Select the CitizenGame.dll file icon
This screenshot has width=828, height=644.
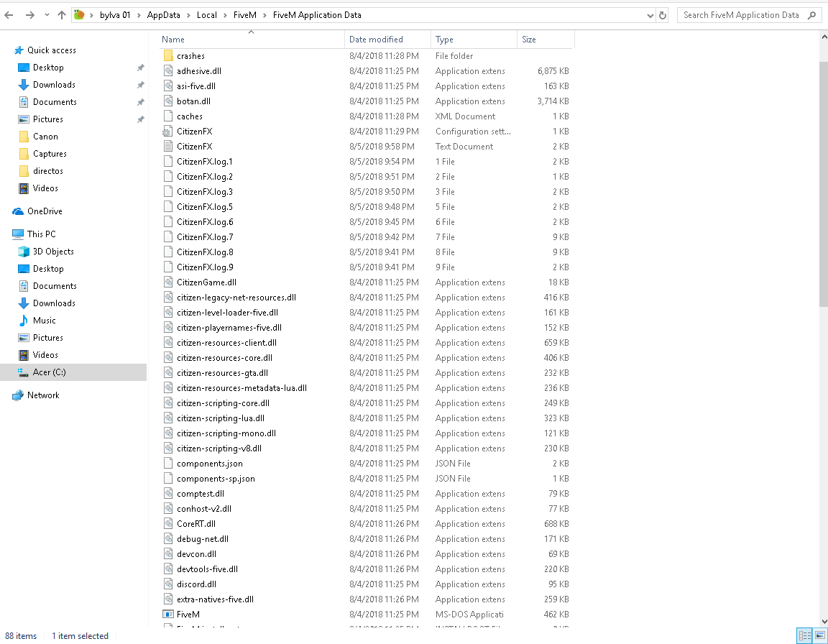coord(168,282)
